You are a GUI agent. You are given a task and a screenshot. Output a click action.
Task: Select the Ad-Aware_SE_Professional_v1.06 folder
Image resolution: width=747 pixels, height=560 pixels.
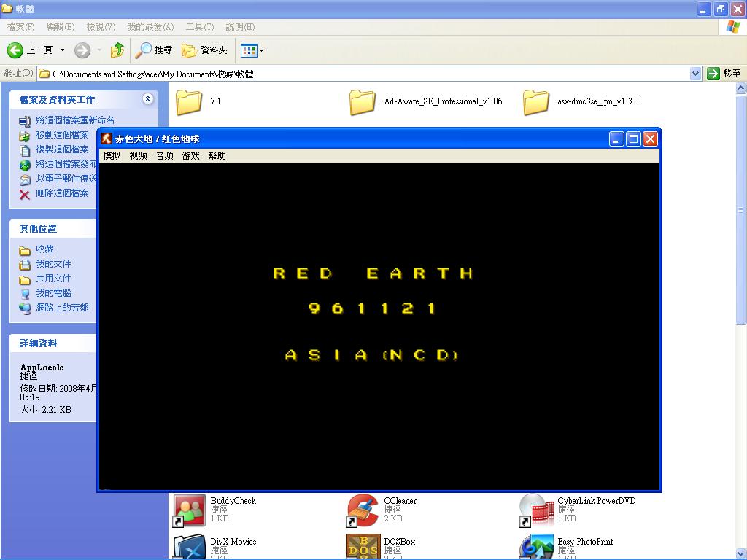[363, 102]
